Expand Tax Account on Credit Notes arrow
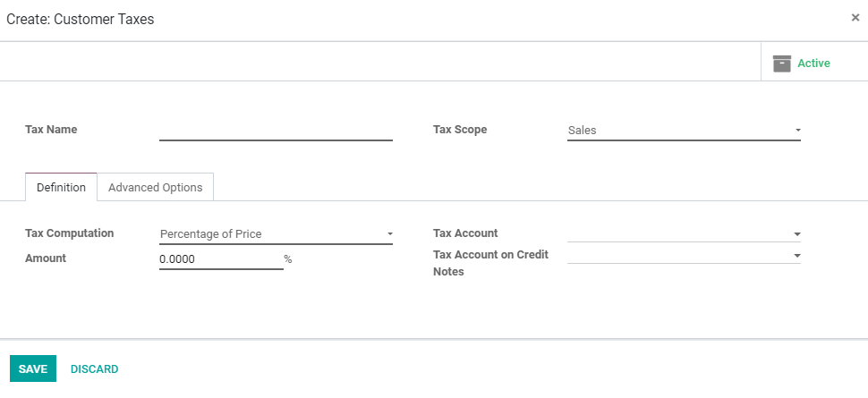The height and width of the screenshot is (398, 868). click(797, 256)
